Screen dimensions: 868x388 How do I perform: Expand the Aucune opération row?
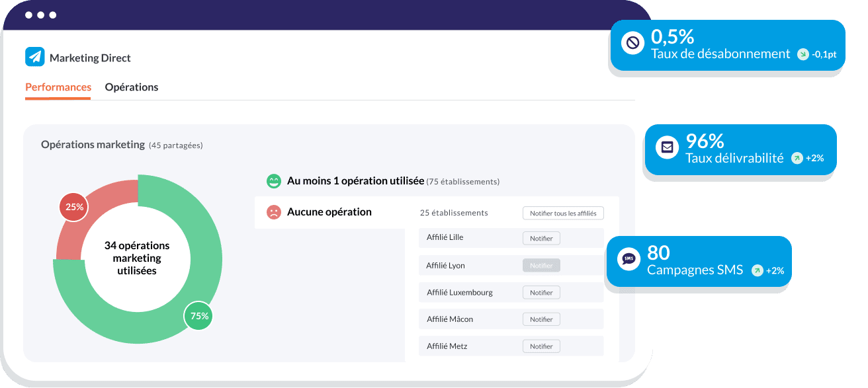(329, 212)
